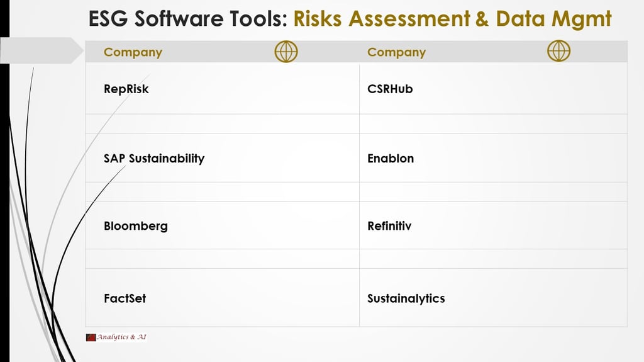Click the black vertical bar at slide edge
The height and width of the screenshot is (362, 644).
pos(4,181)
